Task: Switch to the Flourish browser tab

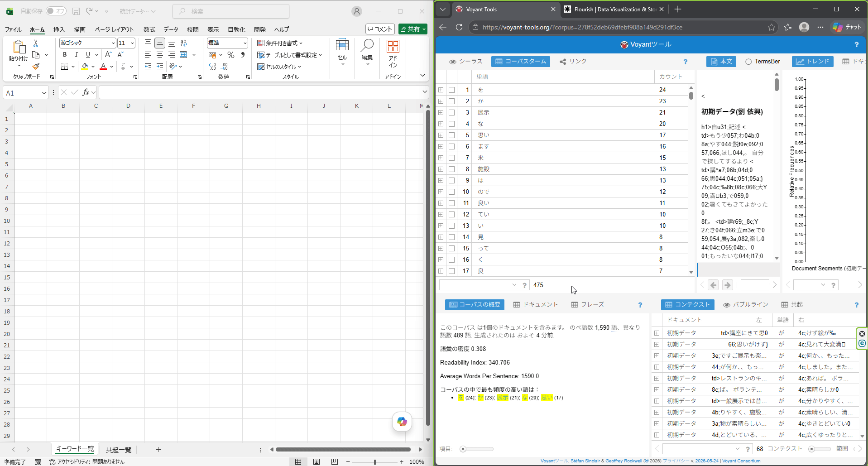Action: pos(614,9)
